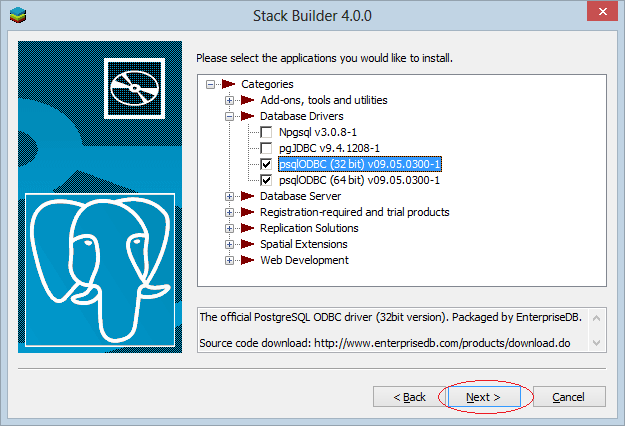Collapse the Database Drivers node
This screenshot has width=625, height=426.
coord(229,116)
